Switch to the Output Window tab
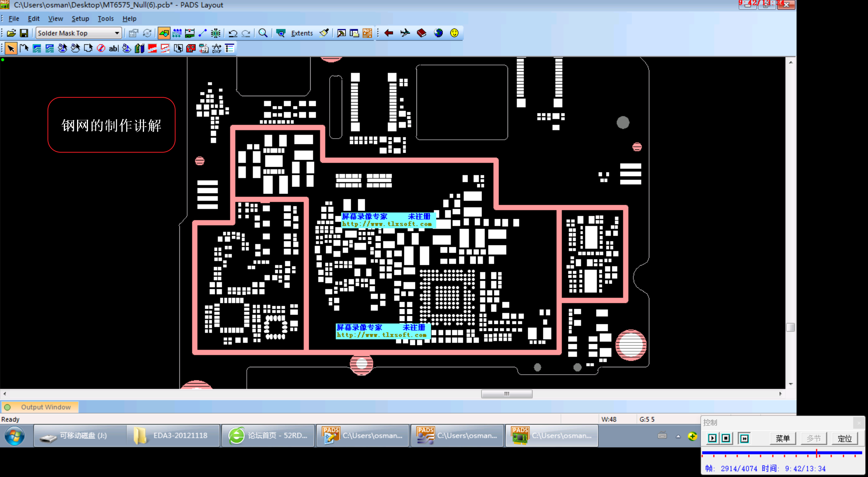 (x=40, y=407)
